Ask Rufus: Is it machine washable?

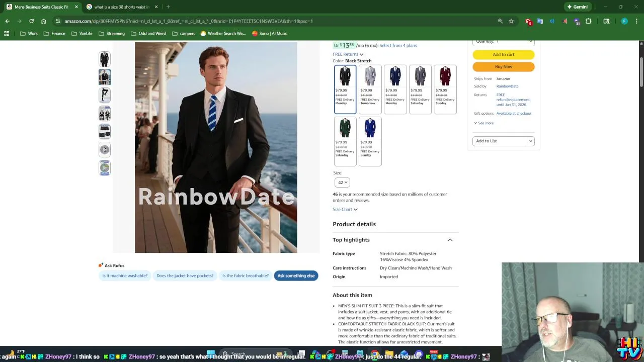pos(125,276)
